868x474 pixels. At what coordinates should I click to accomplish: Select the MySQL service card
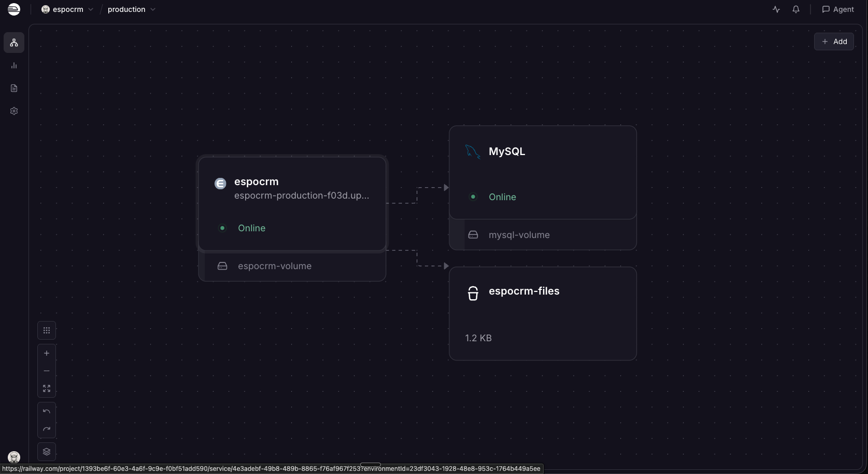pos(543,172)
